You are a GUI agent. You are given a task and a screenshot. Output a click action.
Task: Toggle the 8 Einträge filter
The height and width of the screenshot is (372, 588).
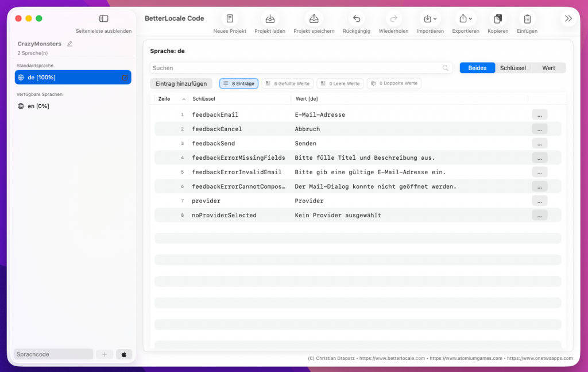point(239,83)
